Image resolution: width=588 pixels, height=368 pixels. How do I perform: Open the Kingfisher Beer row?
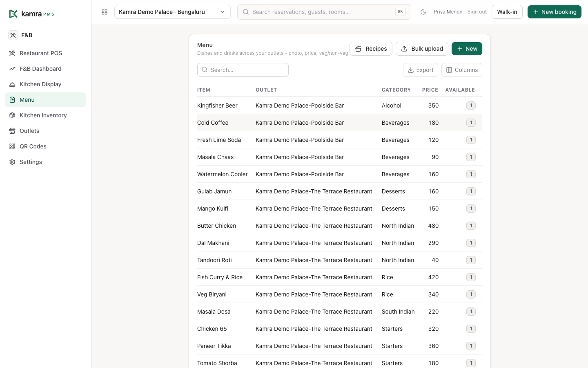coord(340,105)
